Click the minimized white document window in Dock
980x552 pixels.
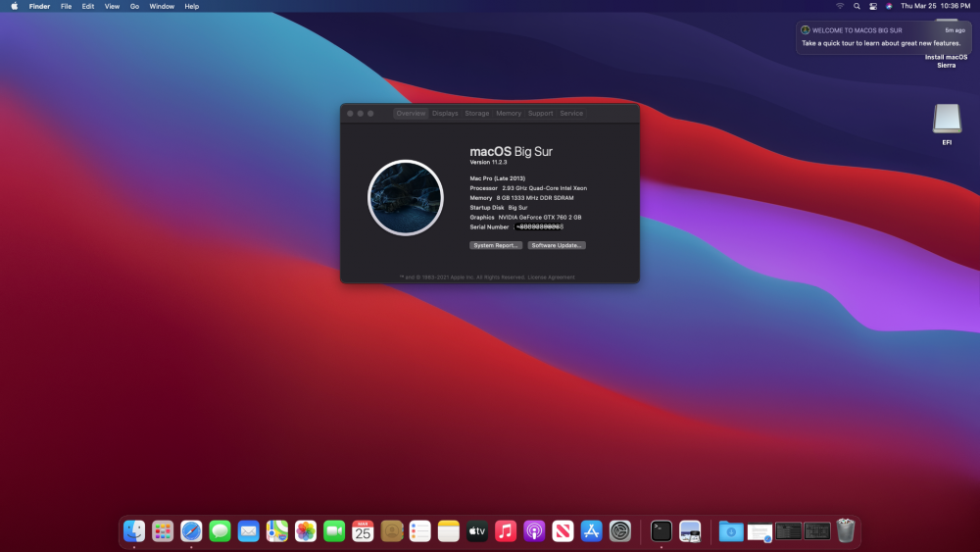[759, 532]
